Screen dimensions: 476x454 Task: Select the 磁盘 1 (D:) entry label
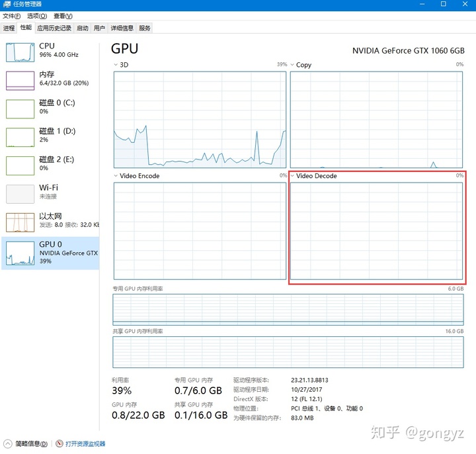(58, 131)
